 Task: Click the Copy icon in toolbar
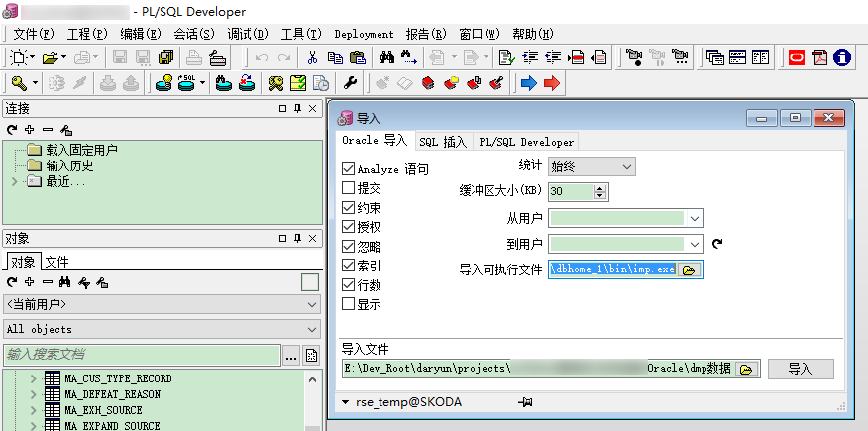(x=335, y=57)
